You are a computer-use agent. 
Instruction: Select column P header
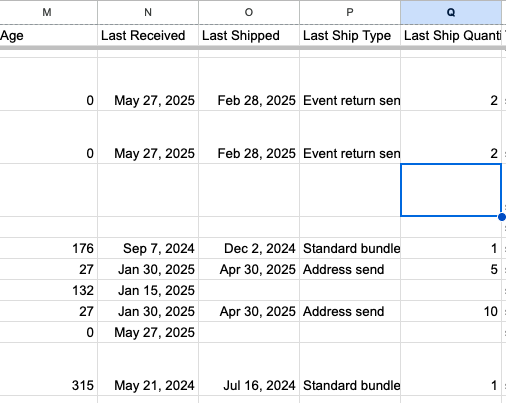(x=350, y=12)
